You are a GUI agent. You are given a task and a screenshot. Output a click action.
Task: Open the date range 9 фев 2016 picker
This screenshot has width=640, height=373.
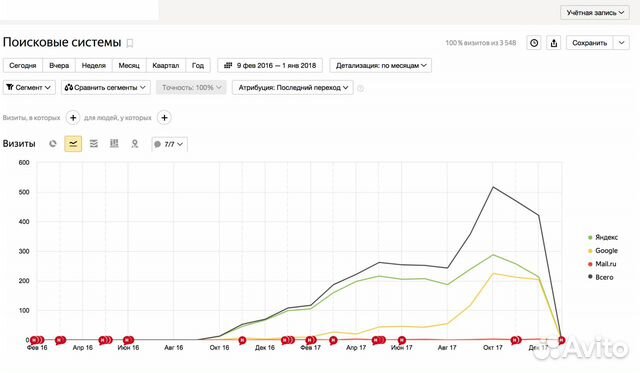[270, 65]
